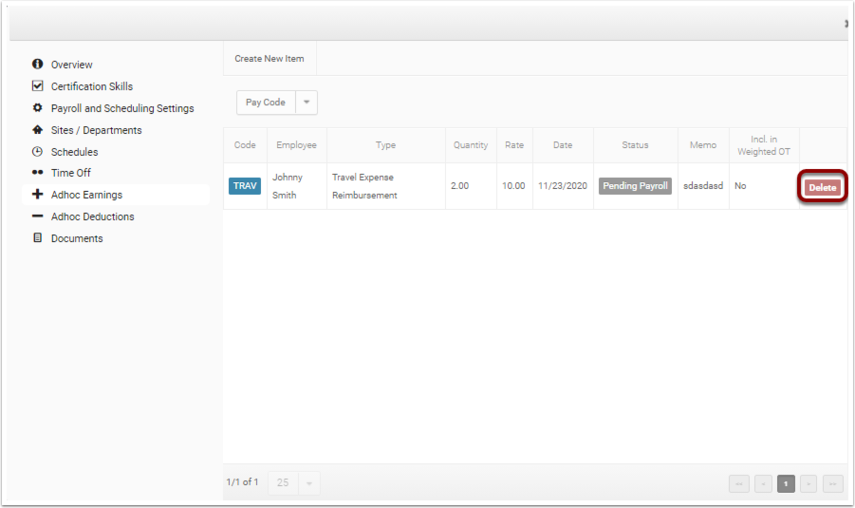Go to the last results page

coord(833,483)
